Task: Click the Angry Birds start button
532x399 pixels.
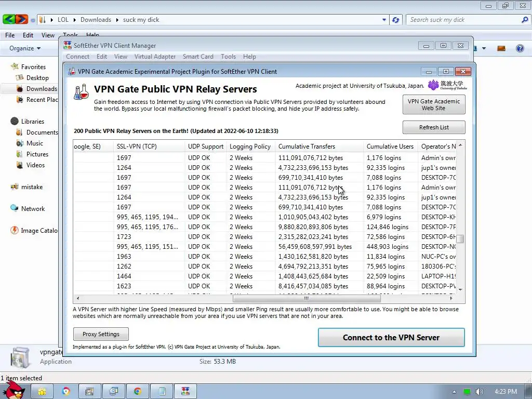Action: pyautogui.click(x=14, y=390)
